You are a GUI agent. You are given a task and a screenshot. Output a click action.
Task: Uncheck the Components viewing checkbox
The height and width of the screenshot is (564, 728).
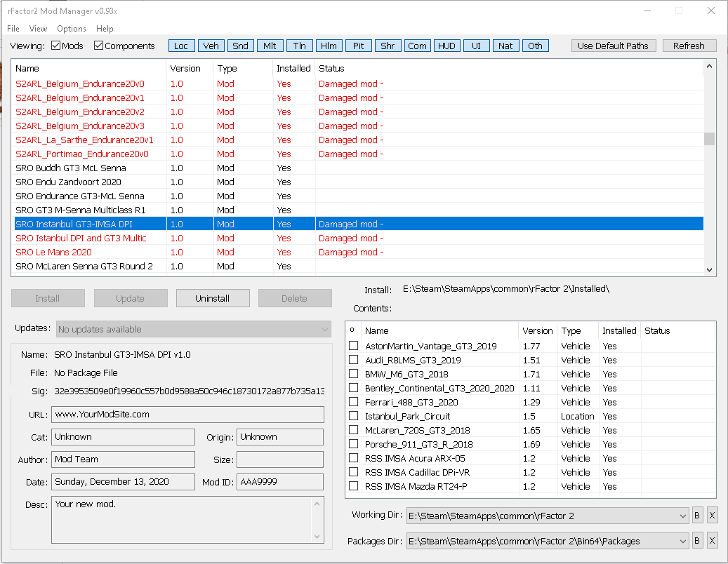[98, 46]
